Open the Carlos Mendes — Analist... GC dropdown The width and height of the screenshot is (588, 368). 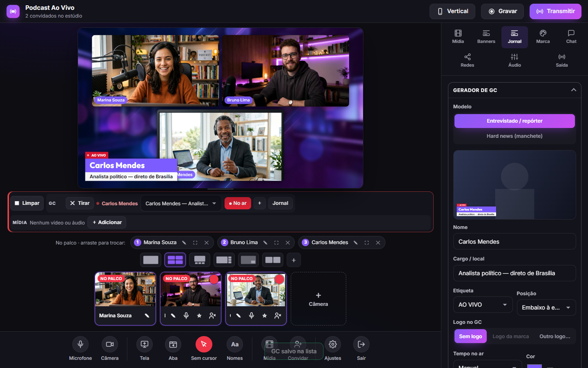tap(181, 203)
